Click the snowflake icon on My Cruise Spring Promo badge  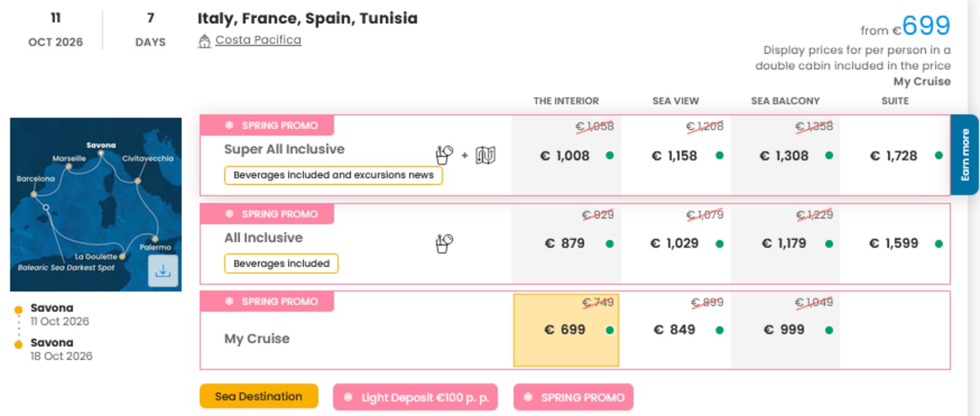coord(229,301)
